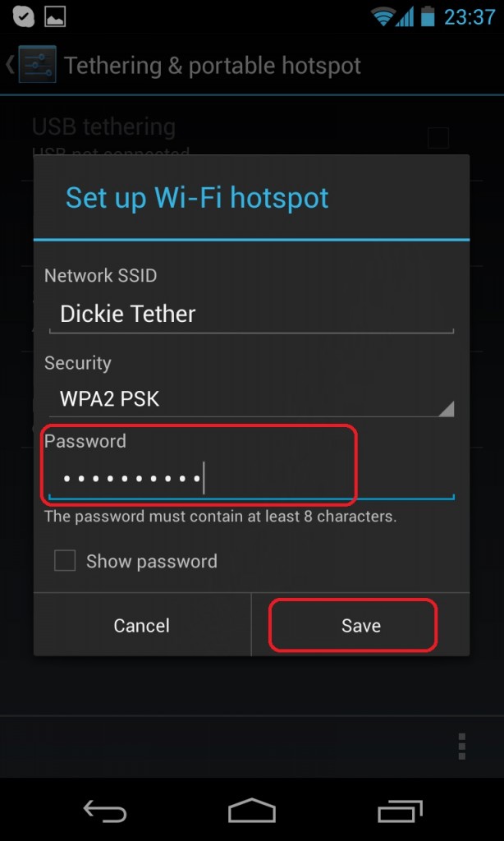
Task: Tap the back chevron beside settings icon
Action: [x=10, y=64]
